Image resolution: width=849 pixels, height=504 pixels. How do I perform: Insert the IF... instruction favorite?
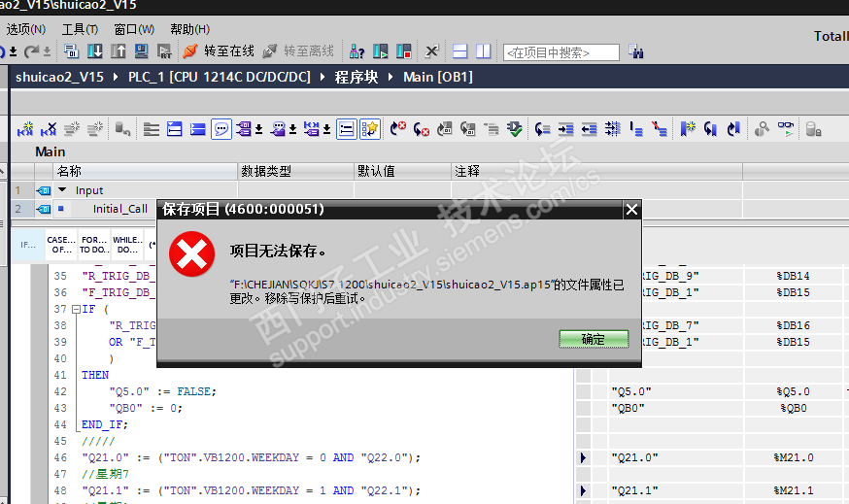[28, 245]
